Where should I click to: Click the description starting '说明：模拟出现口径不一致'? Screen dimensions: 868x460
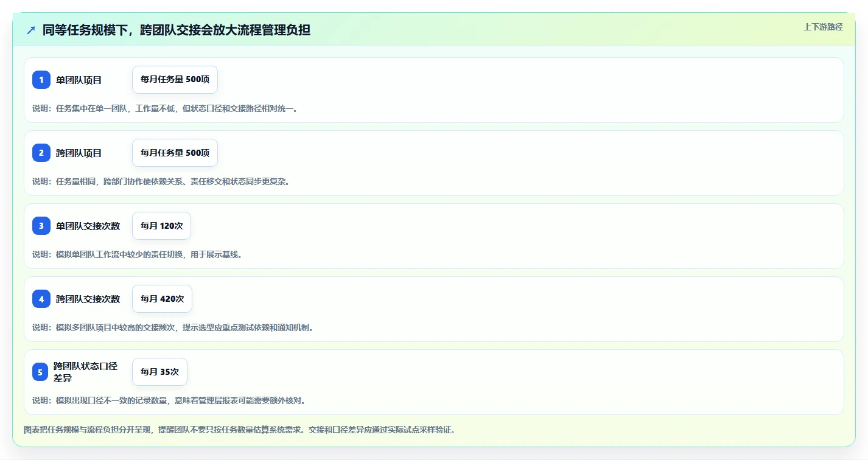[169, 400]
